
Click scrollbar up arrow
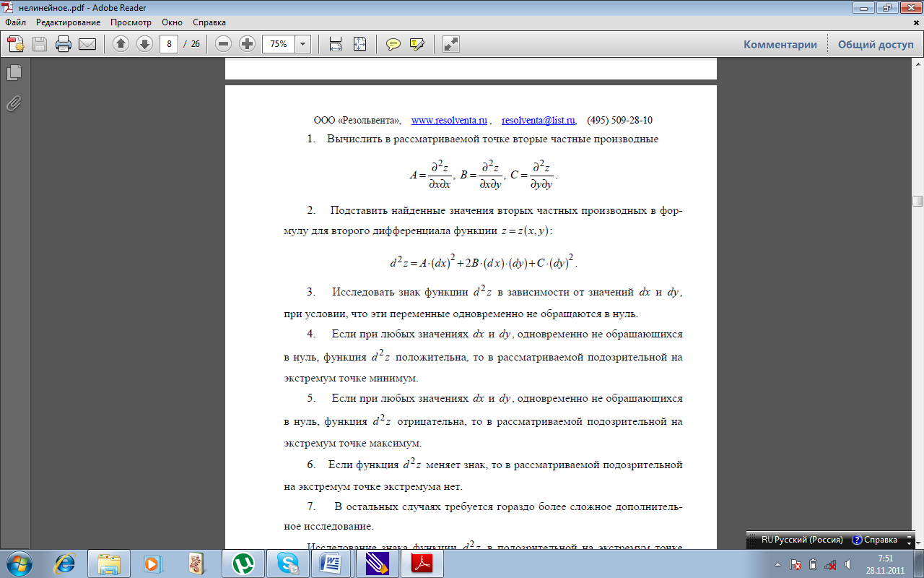918,66
